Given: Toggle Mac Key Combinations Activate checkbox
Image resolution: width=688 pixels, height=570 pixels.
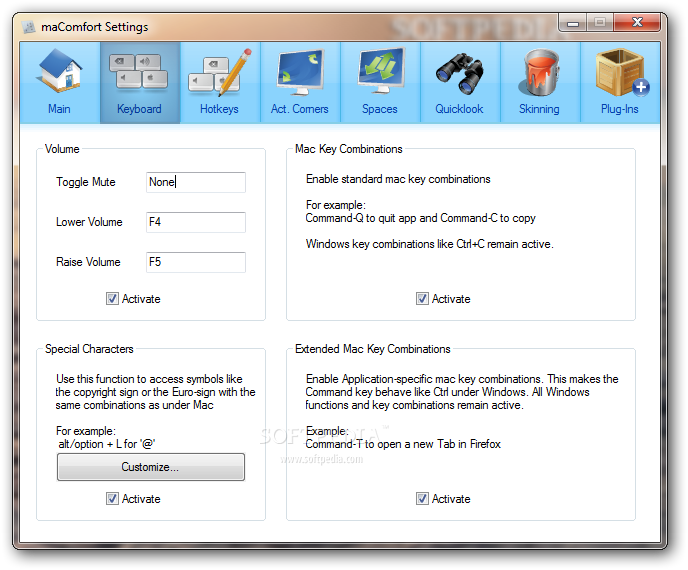Looking at the screenshot, I should (x=422, y=299).
